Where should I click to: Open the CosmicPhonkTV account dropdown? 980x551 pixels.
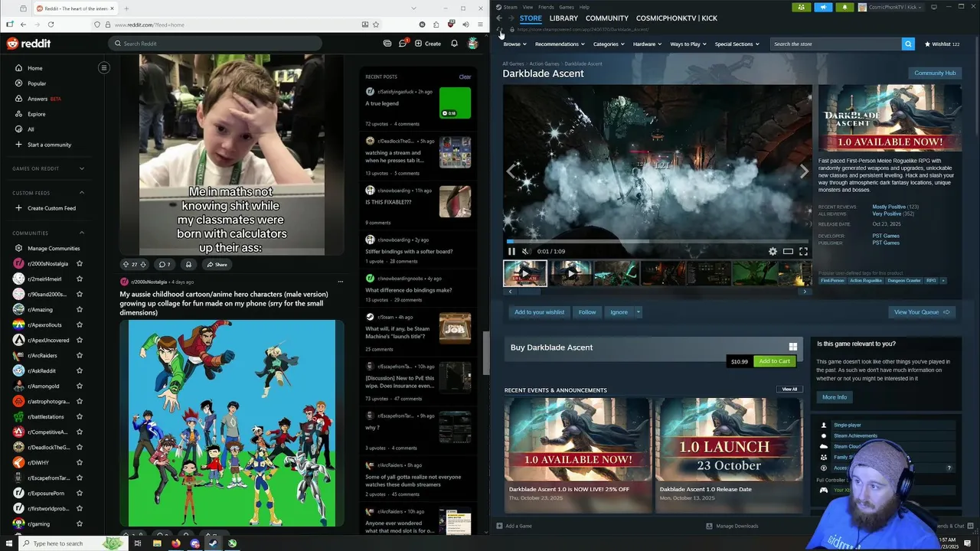tap(890, 7)
